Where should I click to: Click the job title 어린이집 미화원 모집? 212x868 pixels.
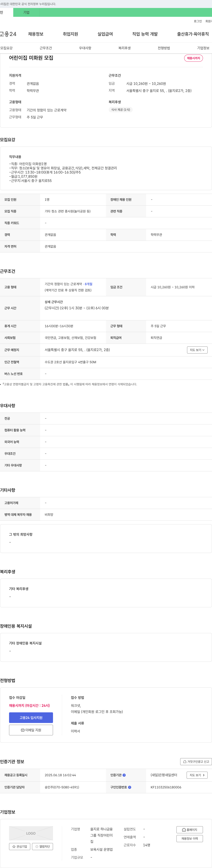click(31, 58)
